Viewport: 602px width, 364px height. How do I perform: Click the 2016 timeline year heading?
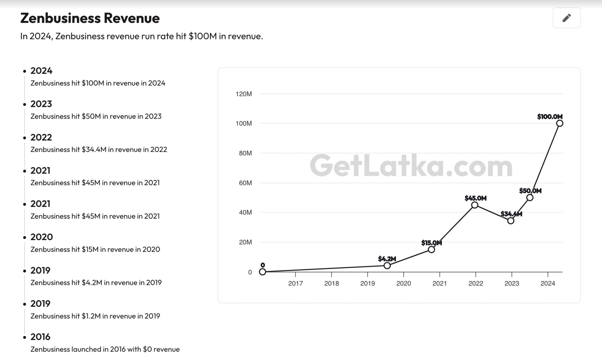click(x=40, y=337)
